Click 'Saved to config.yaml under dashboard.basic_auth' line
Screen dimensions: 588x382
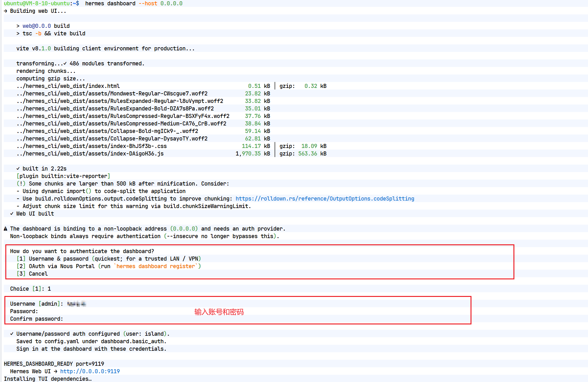pos(91,341)
